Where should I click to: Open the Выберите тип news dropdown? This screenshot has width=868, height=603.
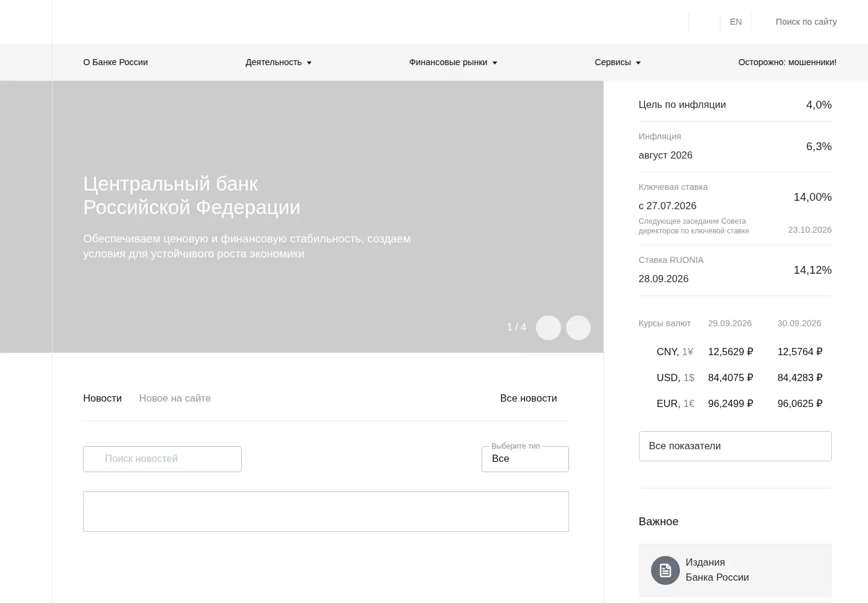coord(525,459)
